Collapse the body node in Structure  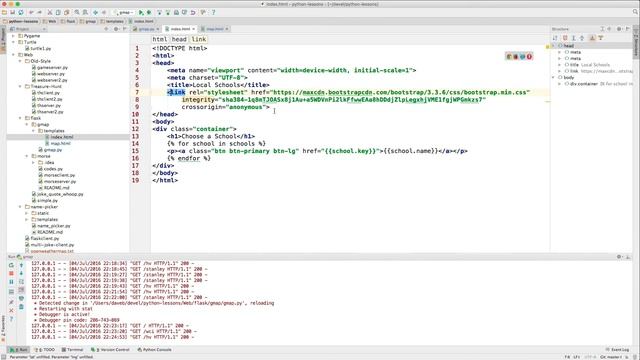click(554, 77)
